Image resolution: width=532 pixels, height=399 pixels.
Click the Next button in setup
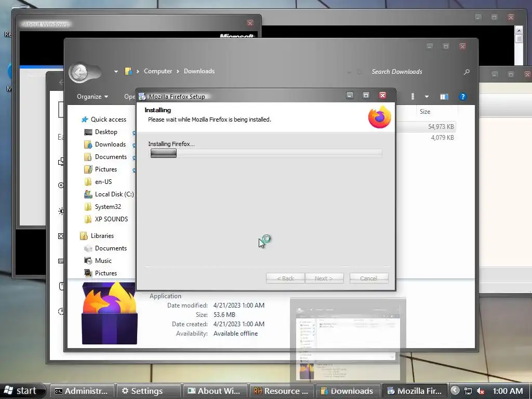pos(324,278)
